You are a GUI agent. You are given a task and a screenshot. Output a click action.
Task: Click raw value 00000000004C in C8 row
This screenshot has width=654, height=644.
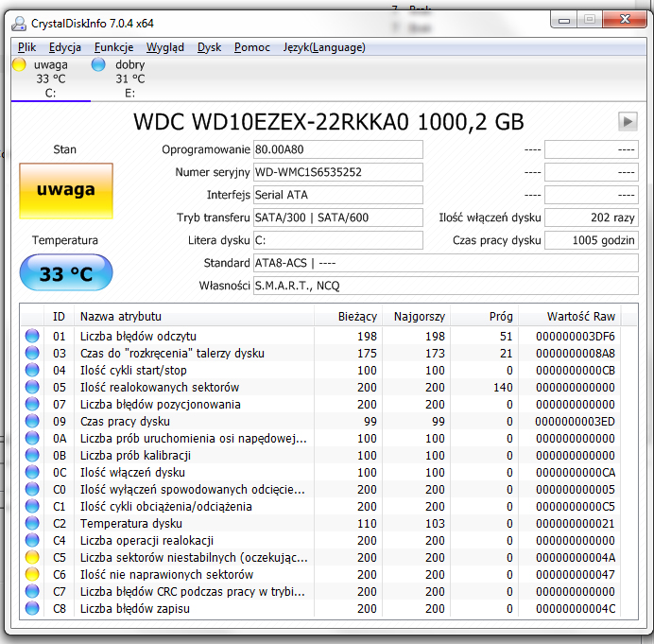[x=576, y=608]
